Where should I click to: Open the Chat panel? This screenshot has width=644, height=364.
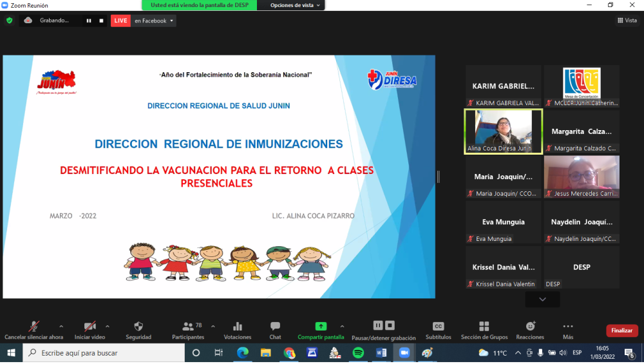point(275,330)
